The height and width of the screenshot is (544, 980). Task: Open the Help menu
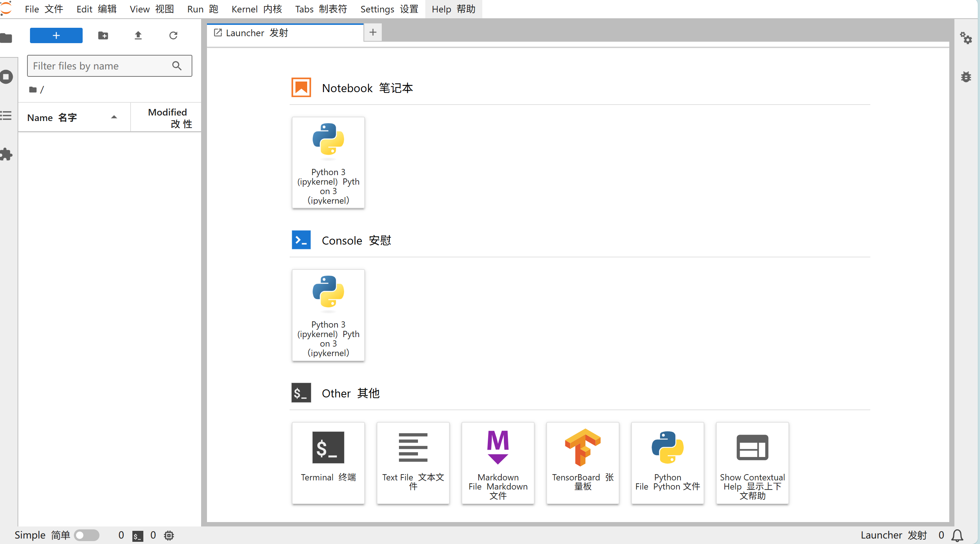pos(453,9)
